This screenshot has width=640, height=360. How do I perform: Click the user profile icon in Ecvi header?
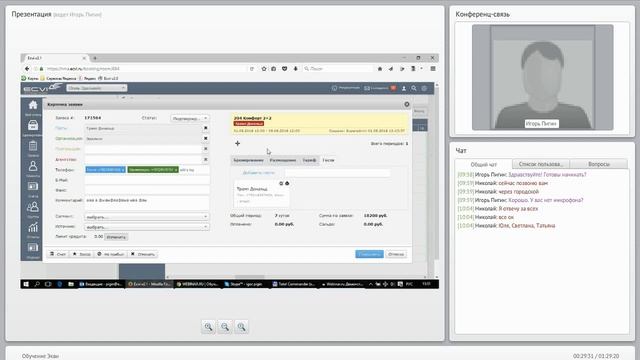(404, 88)
